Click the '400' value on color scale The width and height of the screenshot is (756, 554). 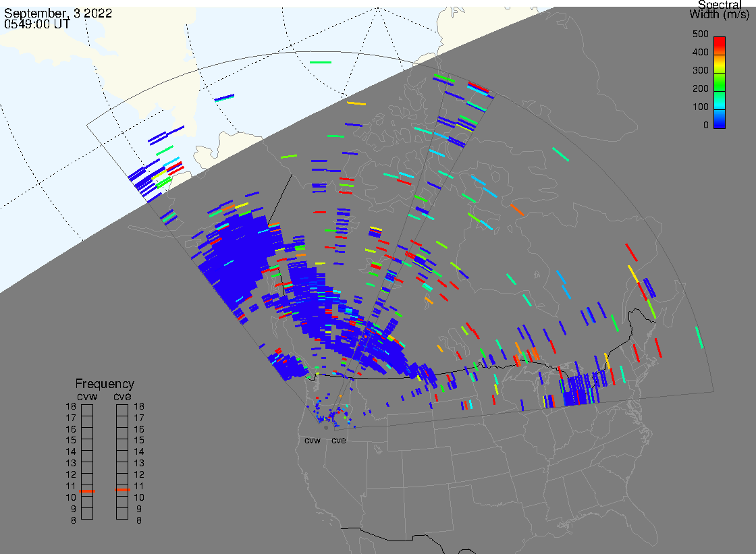point(700,52)
